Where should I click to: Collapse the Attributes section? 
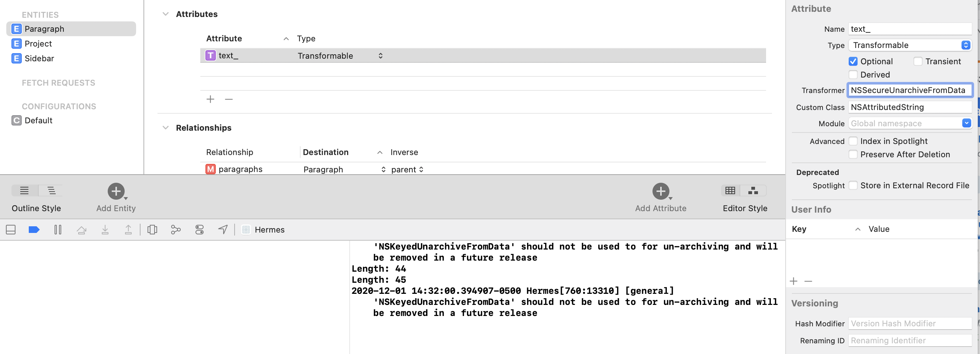click(166, 14)
